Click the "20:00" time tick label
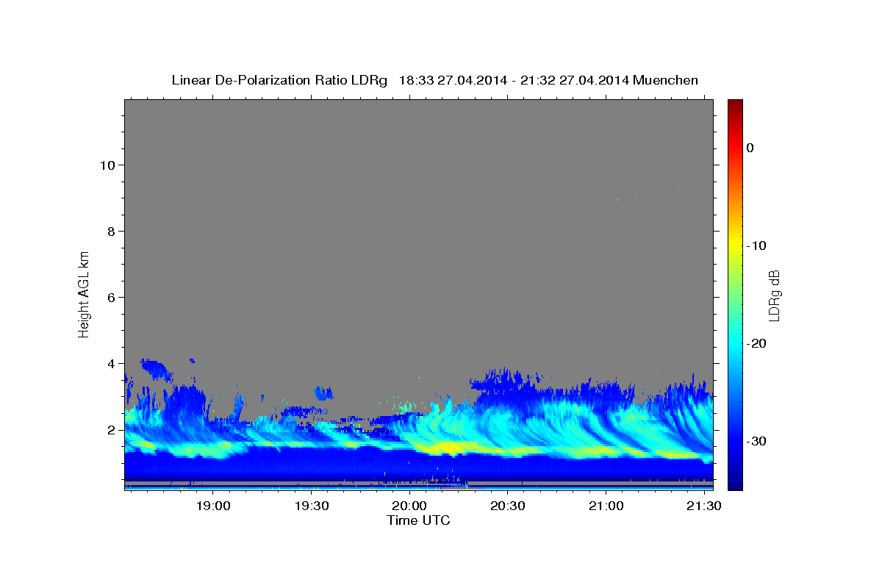The image size is (882, 588). click(x=409, y=506)
